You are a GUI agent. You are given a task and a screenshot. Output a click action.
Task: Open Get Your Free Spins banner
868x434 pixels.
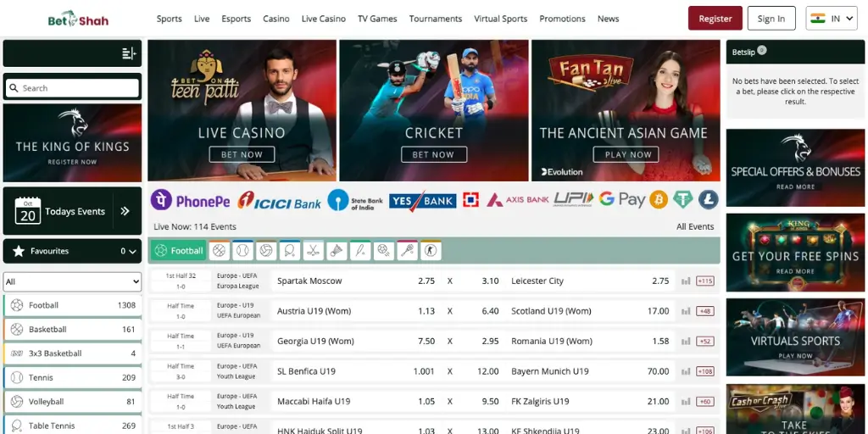(x=795, y=253)
